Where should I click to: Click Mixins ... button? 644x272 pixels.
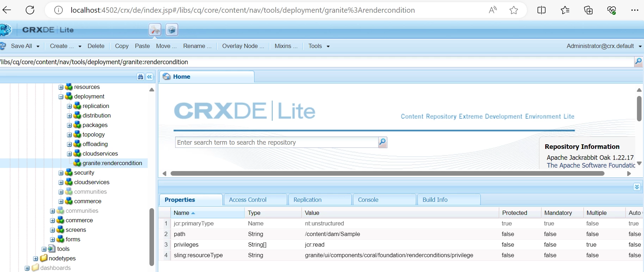pyautogui.click(x=286, y=46)
